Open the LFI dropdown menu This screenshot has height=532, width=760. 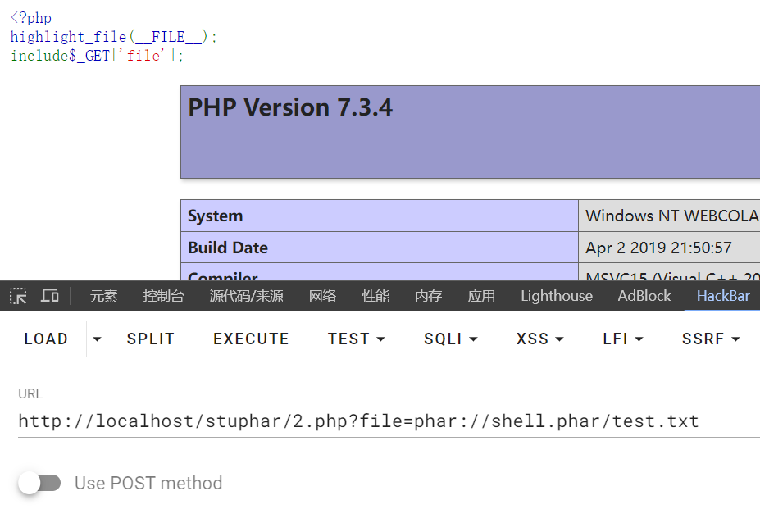point(622,339)
